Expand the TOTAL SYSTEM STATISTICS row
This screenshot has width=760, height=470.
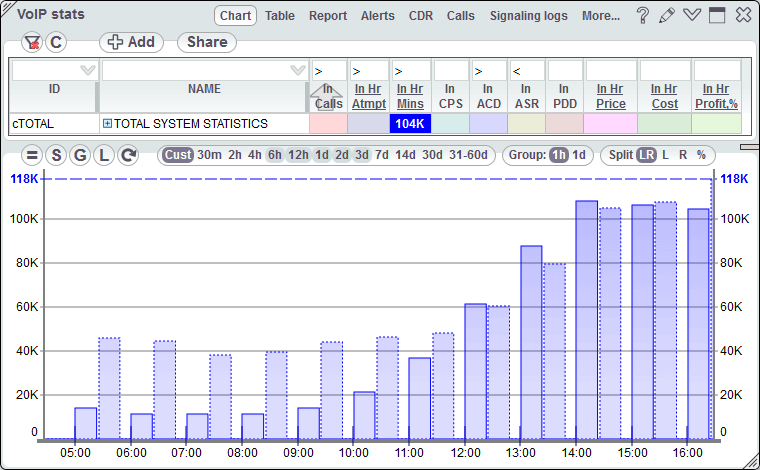point(107,124)
